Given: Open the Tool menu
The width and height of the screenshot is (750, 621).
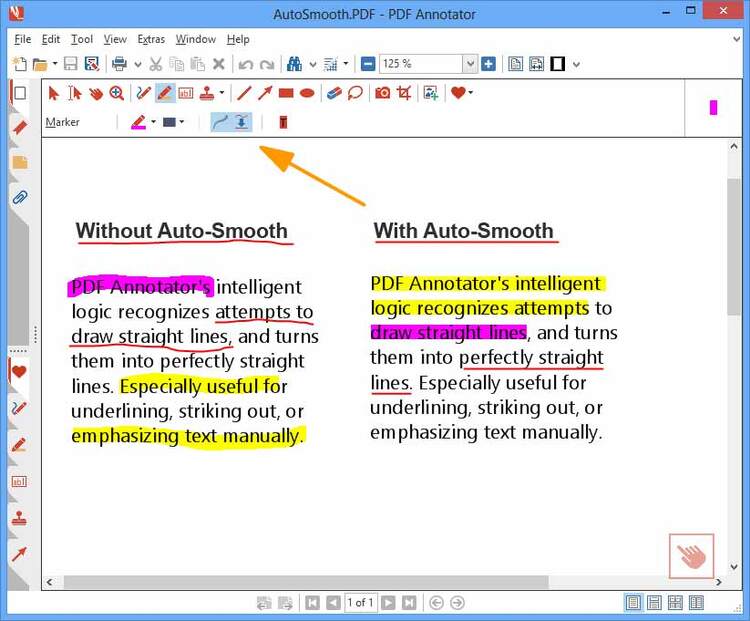Looking at the screenshot, I should pos(82,39).
